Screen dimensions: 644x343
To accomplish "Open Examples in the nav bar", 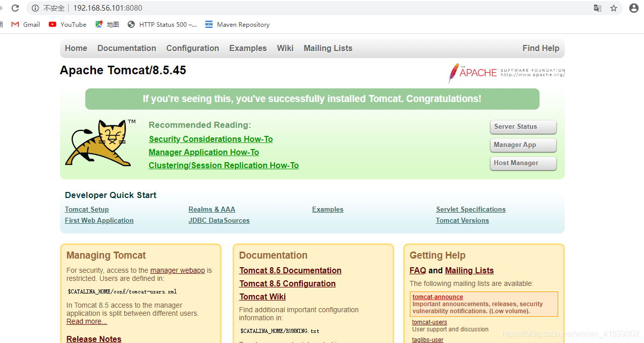I will (x=248, y=48).
